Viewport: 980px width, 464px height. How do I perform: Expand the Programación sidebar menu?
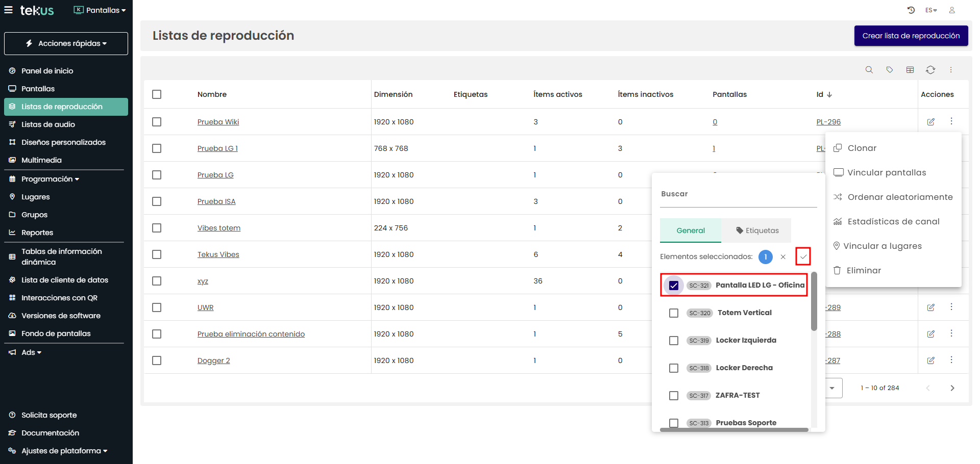50,179
